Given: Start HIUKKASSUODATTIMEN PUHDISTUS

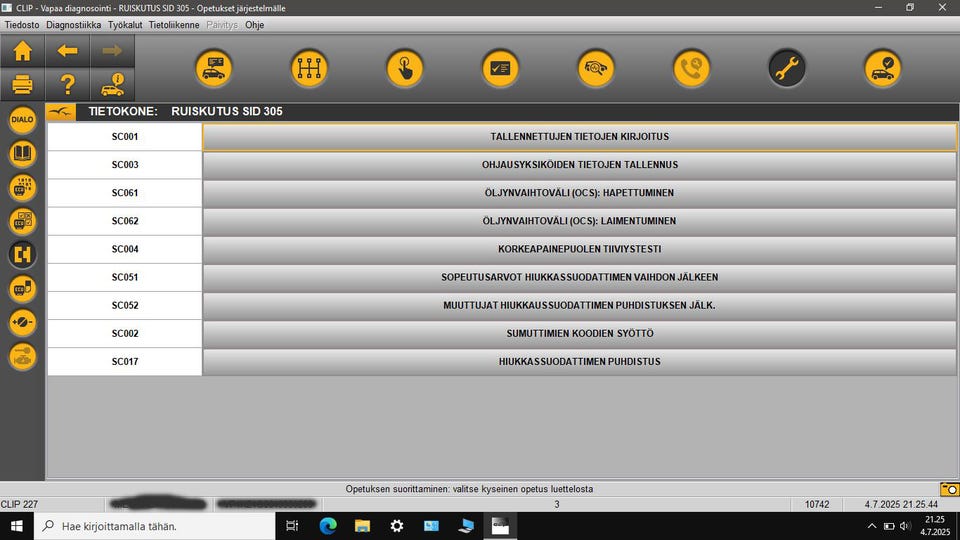Looking at the screenshot, I should click(x=579, y=362).
